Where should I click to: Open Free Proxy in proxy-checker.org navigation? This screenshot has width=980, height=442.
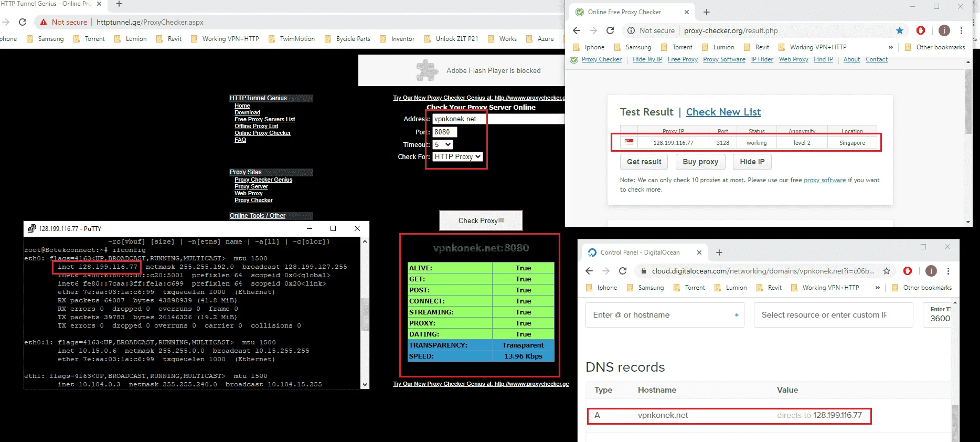pyautogui.click(x=683, y=59)
